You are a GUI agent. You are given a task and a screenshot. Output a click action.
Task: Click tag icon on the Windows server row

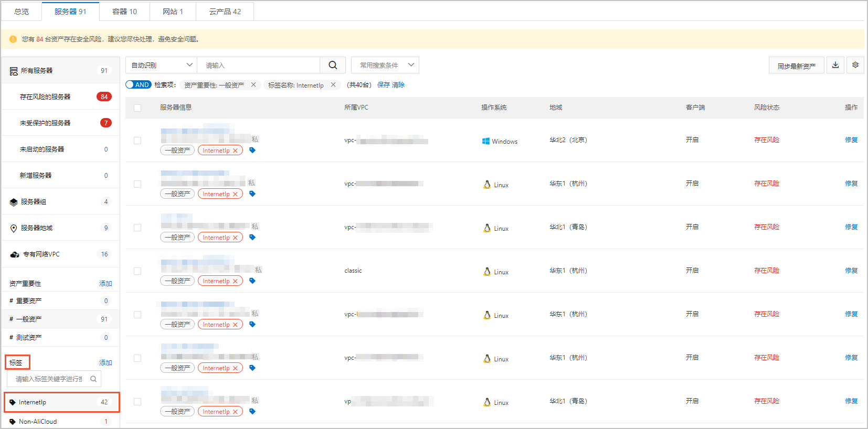tap(252, 151)
